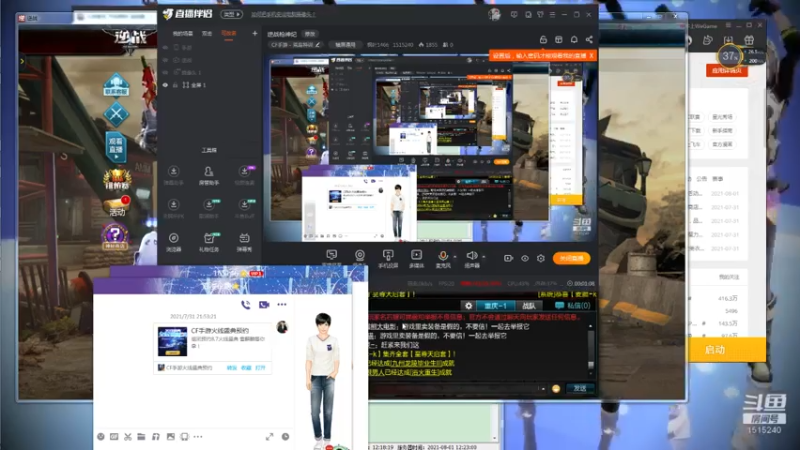Select the orange highlighted scene tab
The width and height of the screenshot is (800, 450).
(x=229, y=34)
